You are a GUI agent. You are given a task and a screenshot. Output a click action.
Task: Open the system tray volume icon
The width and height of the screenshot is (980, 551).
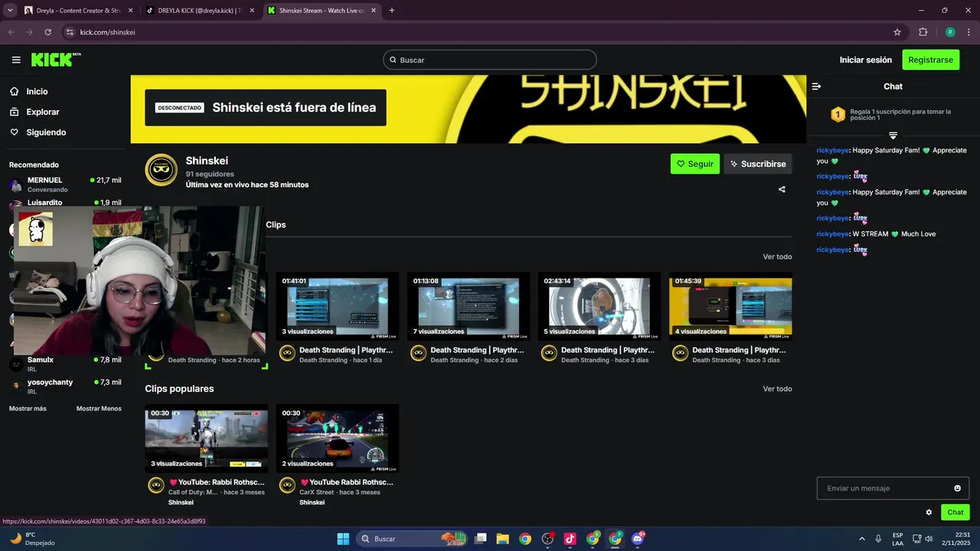[929, 539]
